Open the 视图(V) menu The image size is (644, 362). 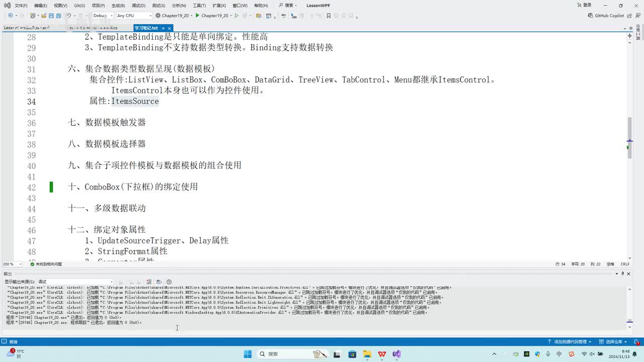[60, 6]
